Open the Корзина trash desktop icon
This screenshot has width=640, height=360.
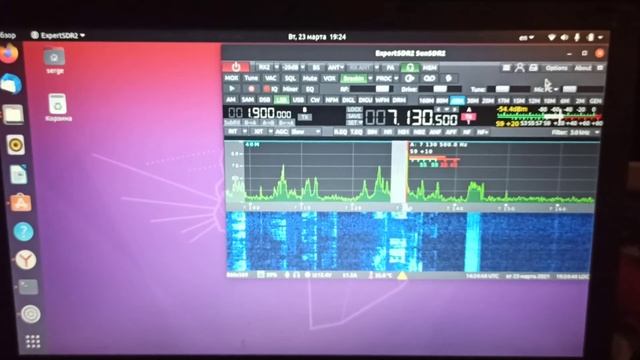pos(58,107)
